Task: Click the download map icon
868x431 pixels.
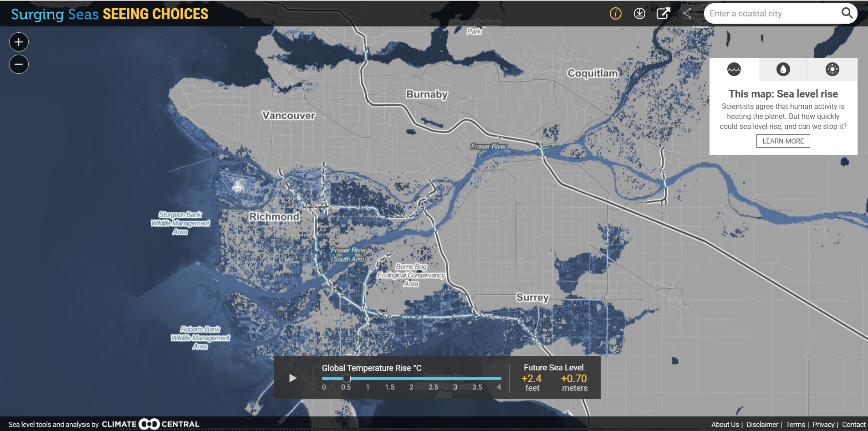Action: [639, 14]
